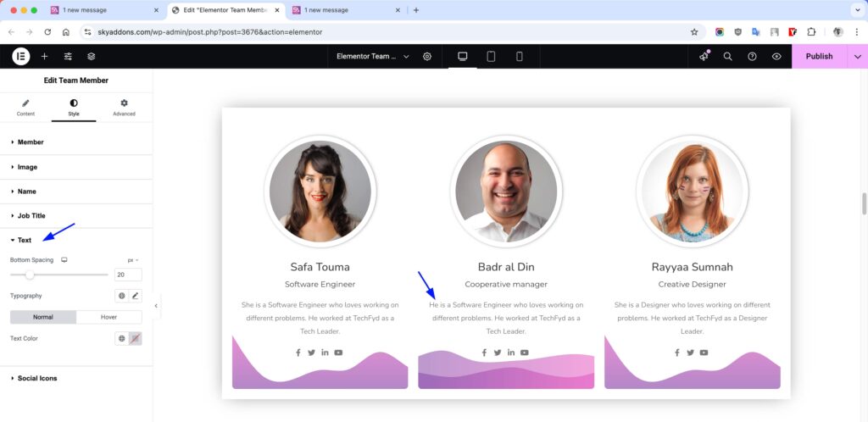The width and height of the screenshot is (868, 422).
Task: Click Rayyaa Sumnah's YouTube icon
Action: click(x=704, y=353)
